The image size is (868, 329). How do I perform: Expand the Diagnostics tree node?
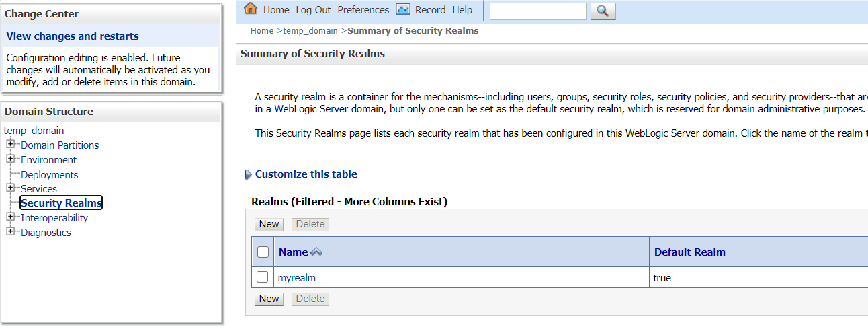[11, 232]
